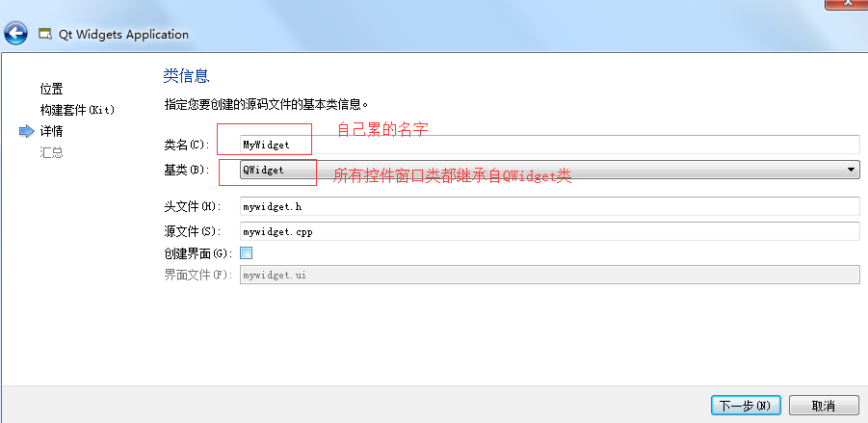Click the 界面文件(F) label
This screenshot has width=868, height=423.
(x=198, y=275)
